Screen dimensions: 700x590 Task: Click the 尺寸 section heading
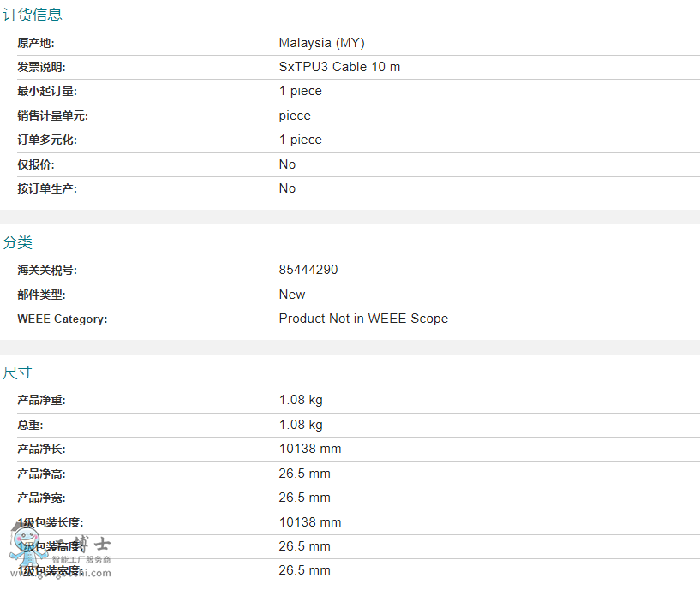coord(17,372)
